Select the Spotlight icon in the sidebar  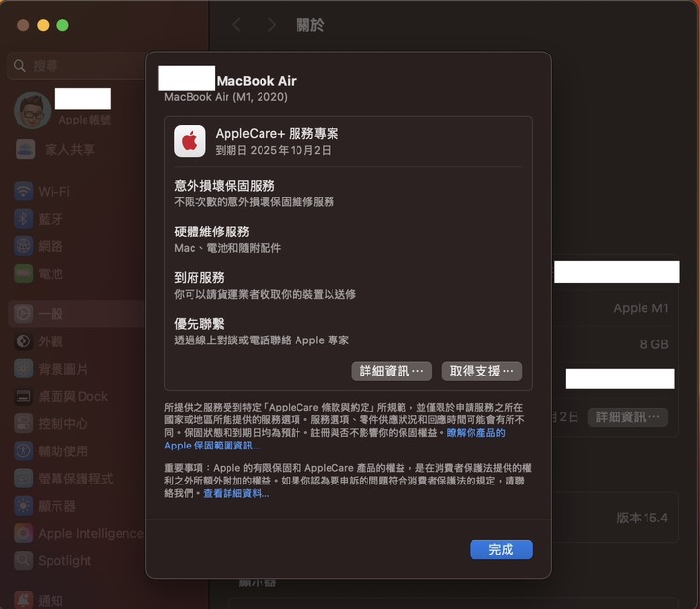23,560
